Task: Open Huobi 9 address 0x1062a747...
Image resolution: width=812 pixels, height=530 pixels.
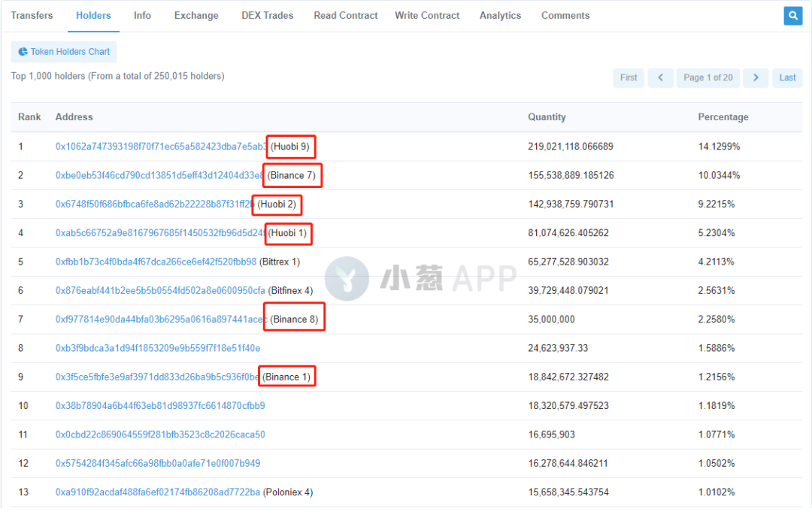Action: (162, 147)
